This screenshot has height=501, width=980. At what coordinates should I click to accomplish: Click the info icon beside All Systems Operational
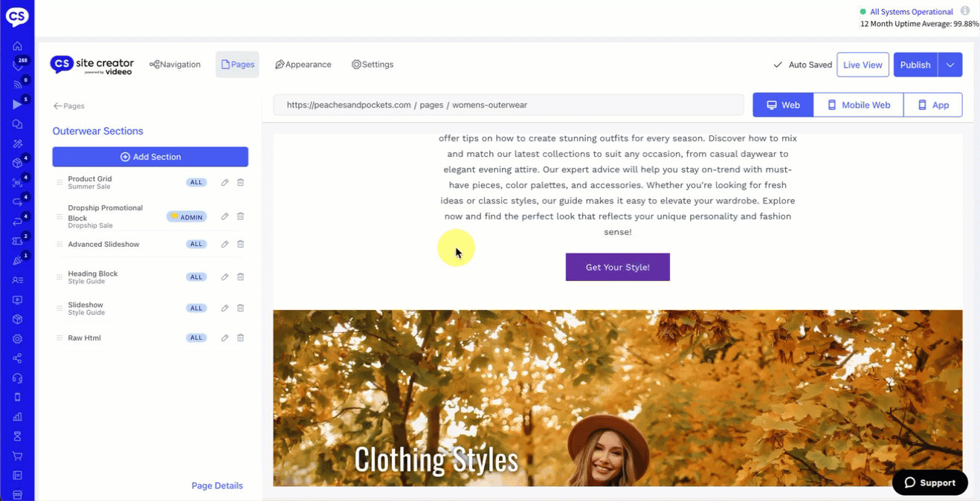[965, 11]
